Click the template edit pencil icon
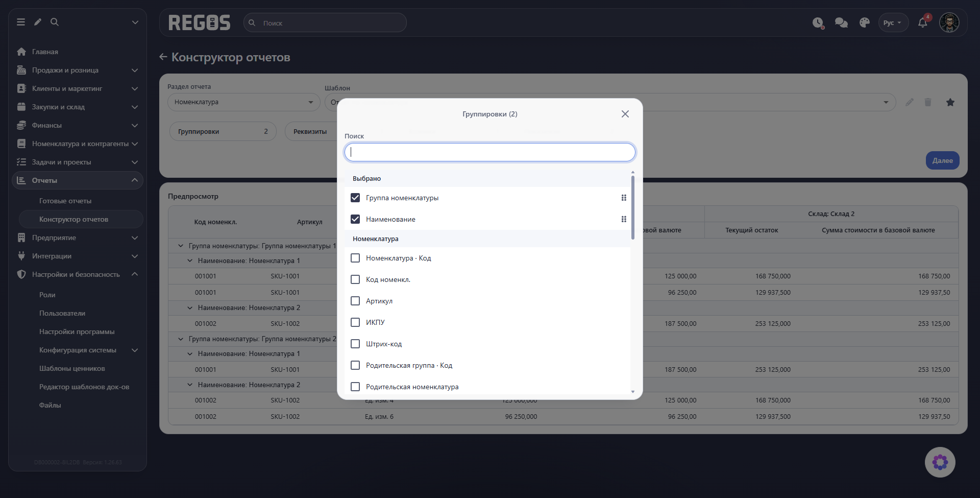The width and height of the screenshot is (980, 498). 910,102
